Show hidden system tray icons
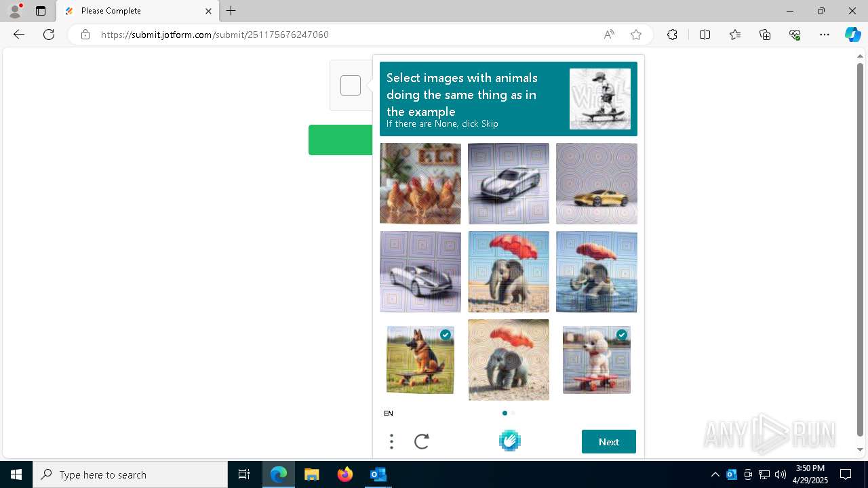The width and height of the screenshot is (868, 488). (715, 474)
